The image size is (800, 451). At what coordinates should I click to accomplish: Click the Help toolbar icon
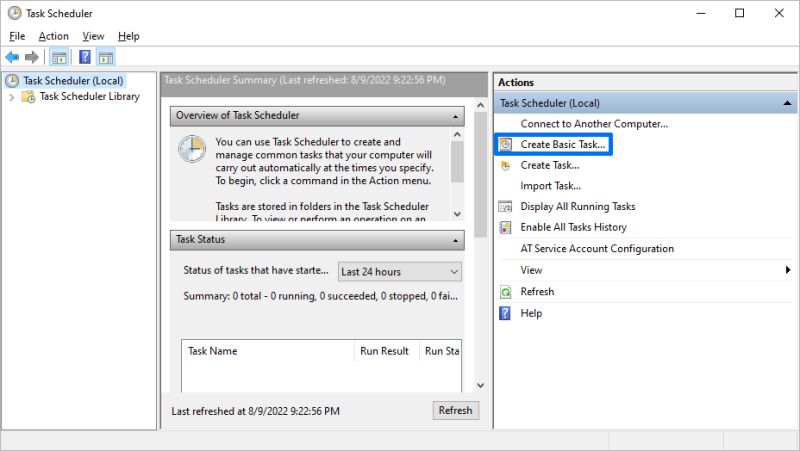tap(85, 57)
